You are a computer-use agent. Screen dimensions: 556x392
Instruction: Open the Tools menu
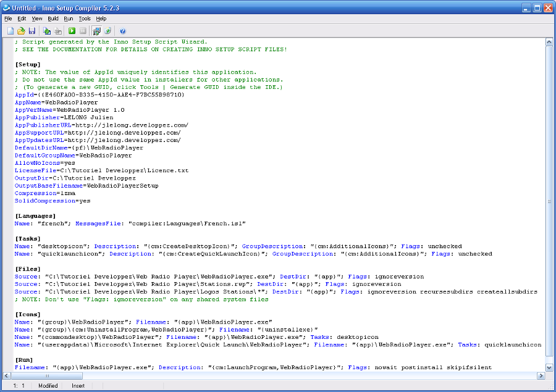[x=84, y=19]
